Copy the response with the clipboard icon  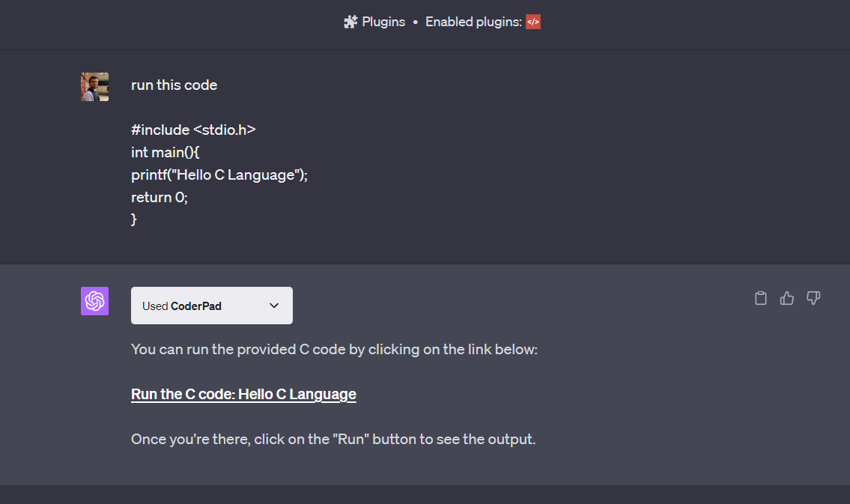(761, 298)
